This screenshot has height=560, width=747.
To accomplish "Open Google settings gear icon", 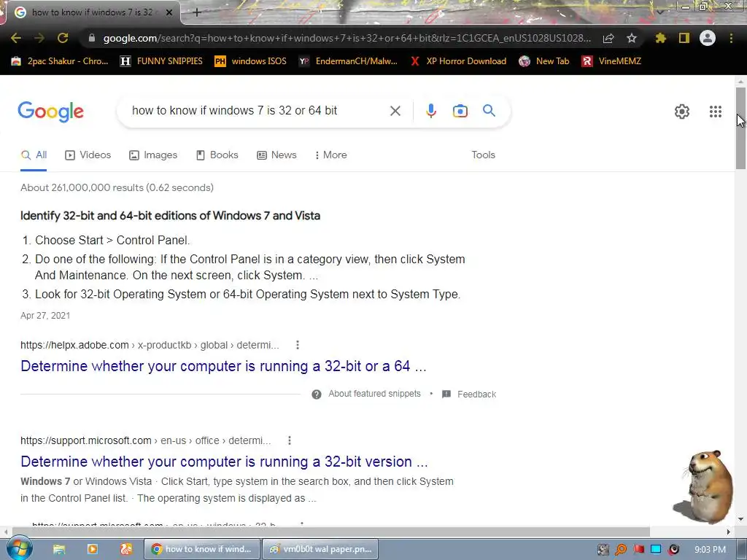I will tap(682, 112).
